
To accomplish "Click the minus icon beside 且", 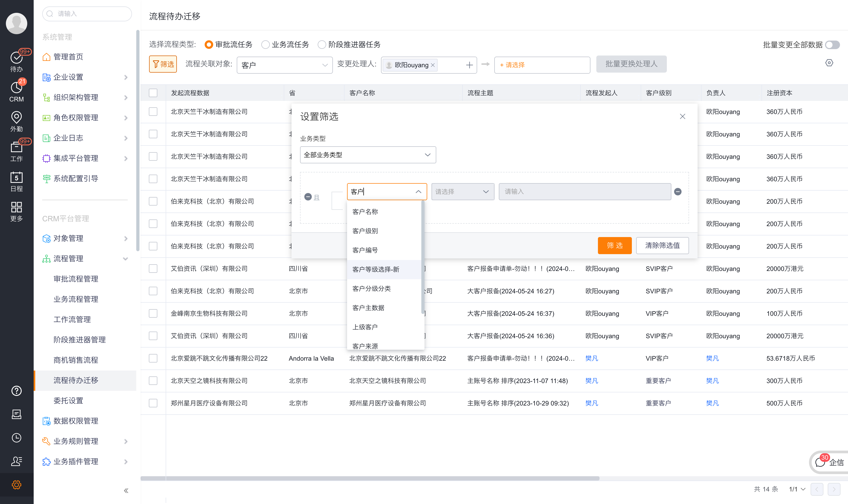I will click(308, 197).
